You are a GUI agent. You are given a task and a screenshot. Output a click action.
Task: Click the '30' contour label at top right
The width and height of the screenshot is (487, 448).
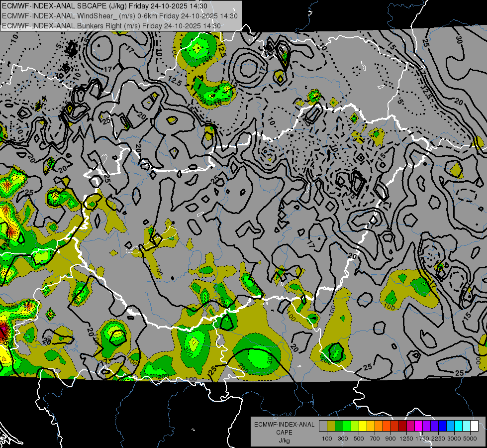459,39
